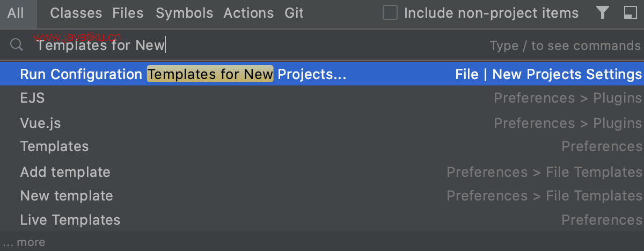The height and width of the screenshot is (251, 644).
Task: Expand results with the ... more link
Action: pos(24,242)
